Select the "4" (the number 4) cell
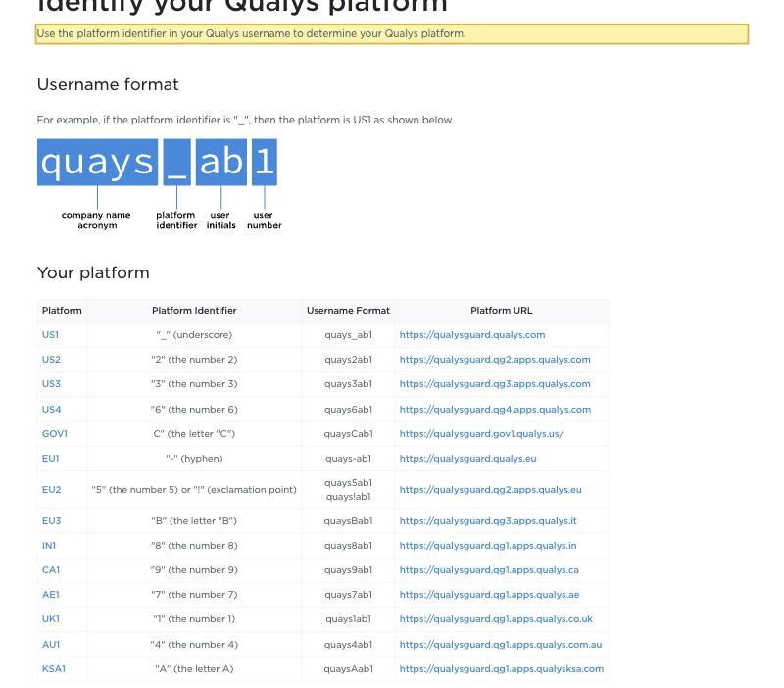784x688 pixels. (194, 645)
